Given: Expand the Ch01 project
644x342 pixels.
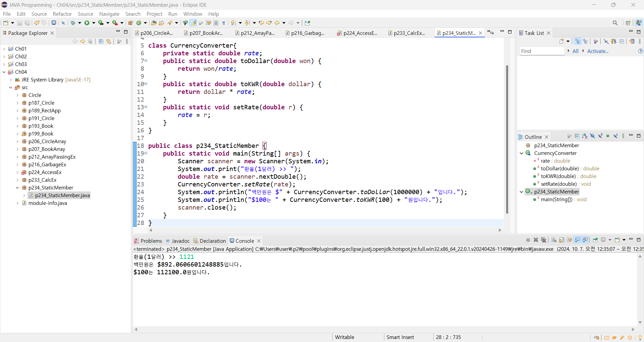Looking at the screenshot, I should (4, 49).
